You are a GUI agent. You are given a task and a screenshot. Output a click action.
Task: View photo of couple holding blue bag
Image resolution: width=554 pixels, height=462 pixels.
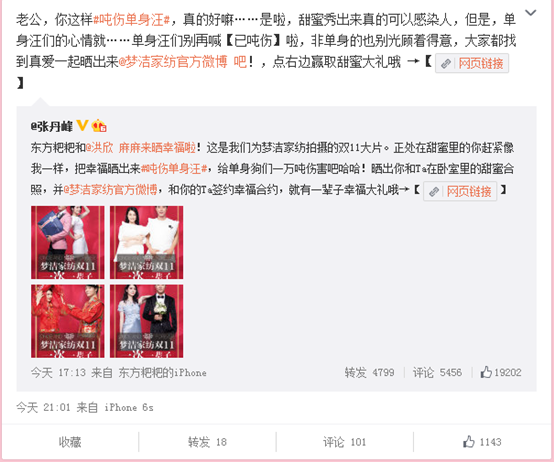pos(67,242)
